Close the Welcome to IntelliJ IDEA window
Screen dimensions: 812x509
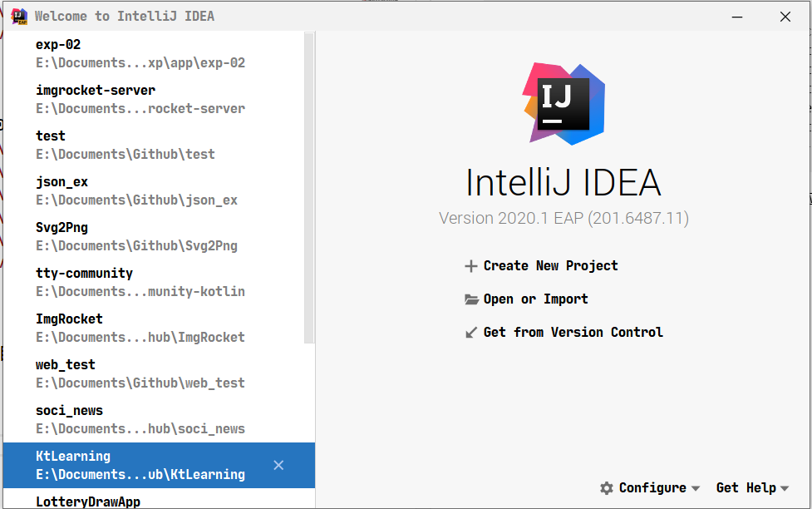[785, 16]
